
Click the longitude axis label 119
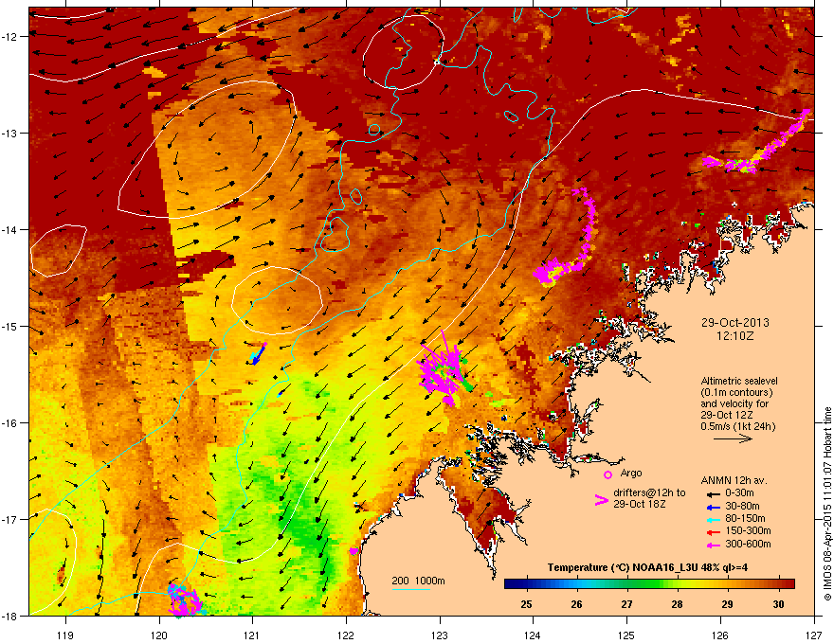coord(65,635)
